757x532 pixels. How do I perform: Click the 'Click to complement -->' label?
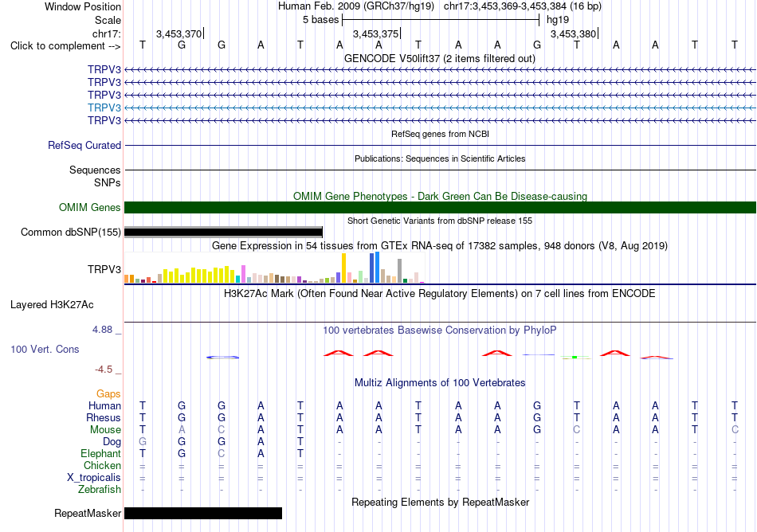[x=65, y=46]
